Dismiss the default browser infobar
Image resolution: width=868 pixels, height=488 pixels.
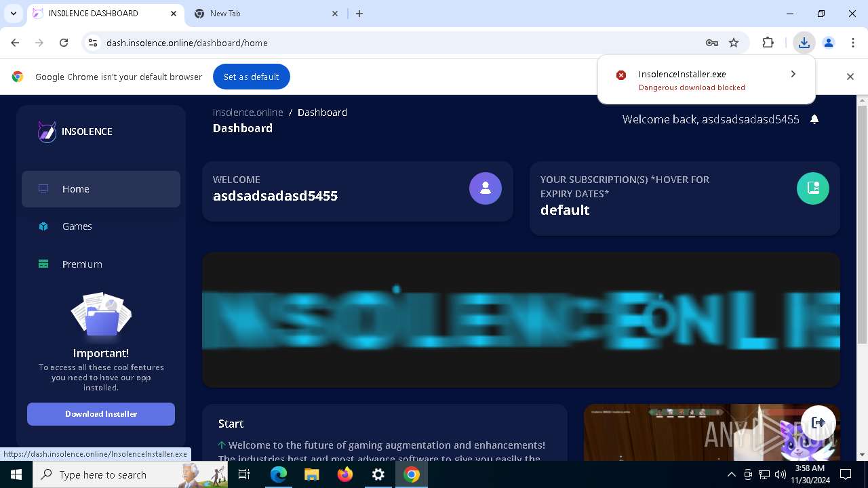point(850,77)
